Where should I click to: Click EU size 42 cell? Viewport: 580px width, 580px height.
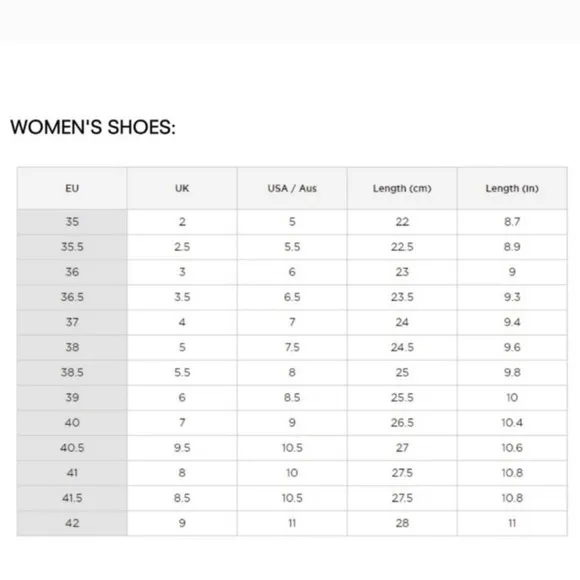72,523
